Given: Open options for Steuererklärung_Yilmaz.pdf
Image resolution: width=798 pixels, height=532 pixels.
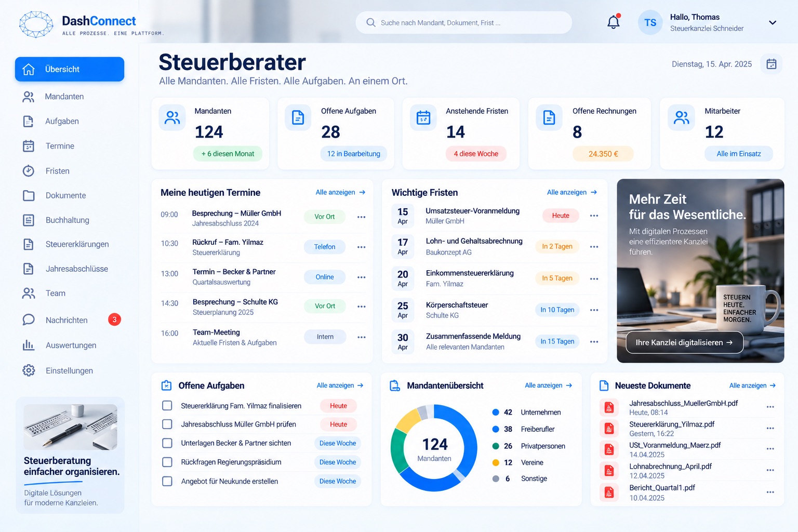Looking at the screenshot, I should 770,429.
